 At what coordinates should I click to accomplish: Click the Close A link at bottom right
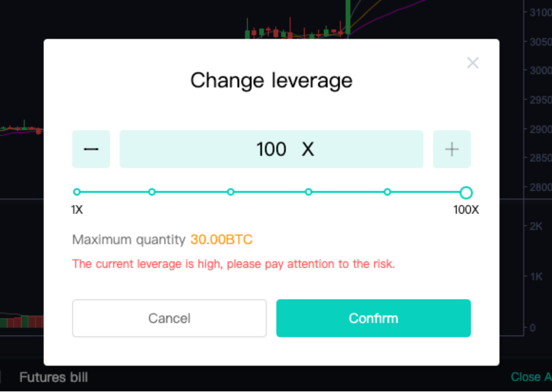pyautogui.click(x=530, y=377)
